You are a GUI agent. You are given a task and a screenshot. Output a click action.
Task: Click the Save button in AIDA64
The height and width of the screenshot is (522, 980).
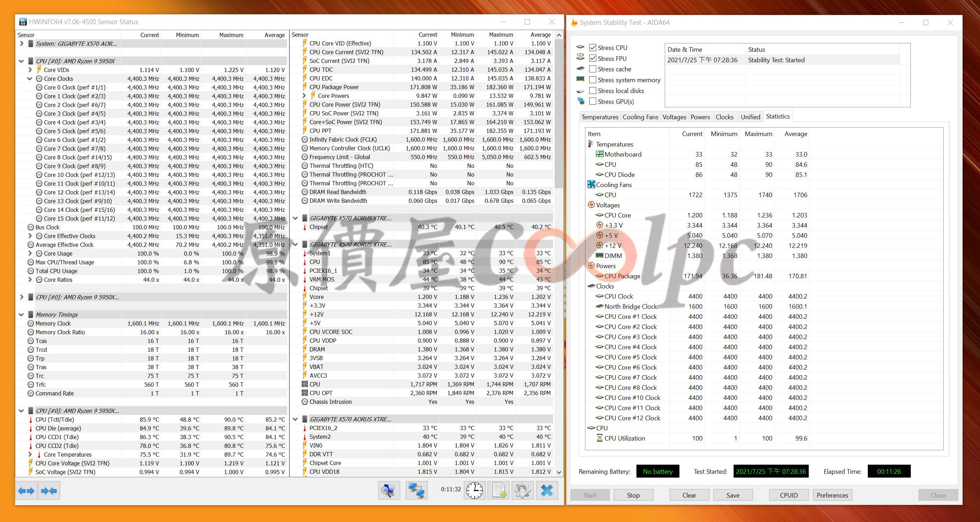pyautogui.click(x=733, y=495)
